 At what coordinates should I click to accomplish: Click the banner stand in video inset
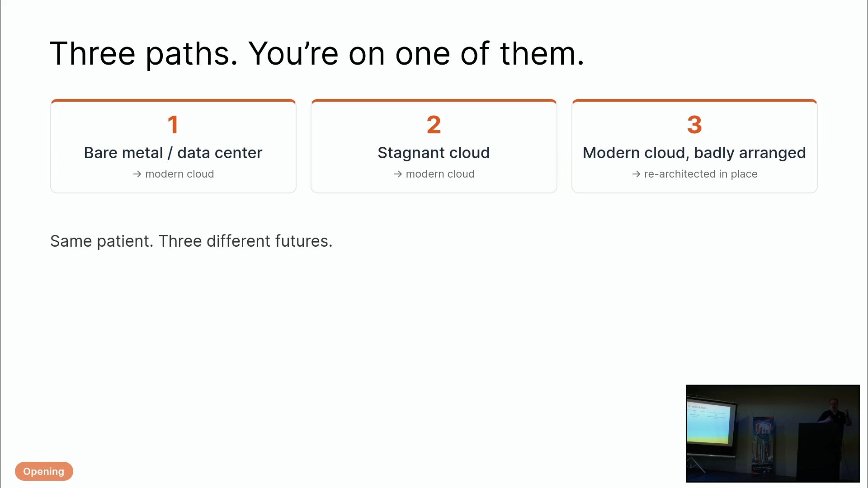763,445
